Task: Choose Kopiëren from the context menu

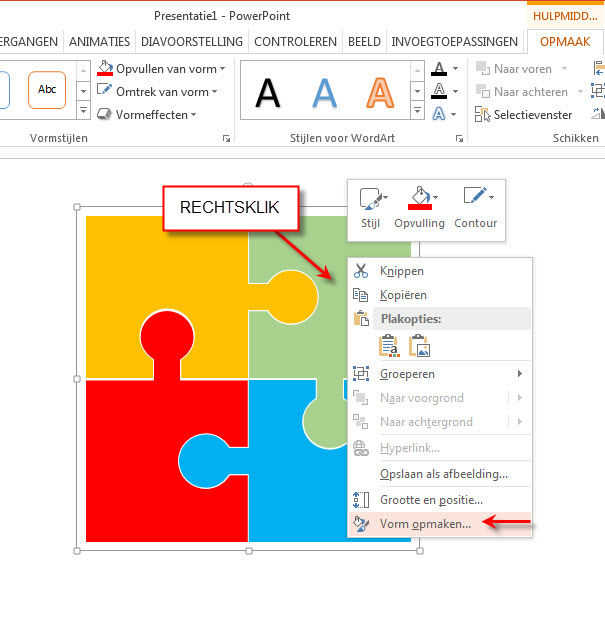Action: click(x=440, y=295)
